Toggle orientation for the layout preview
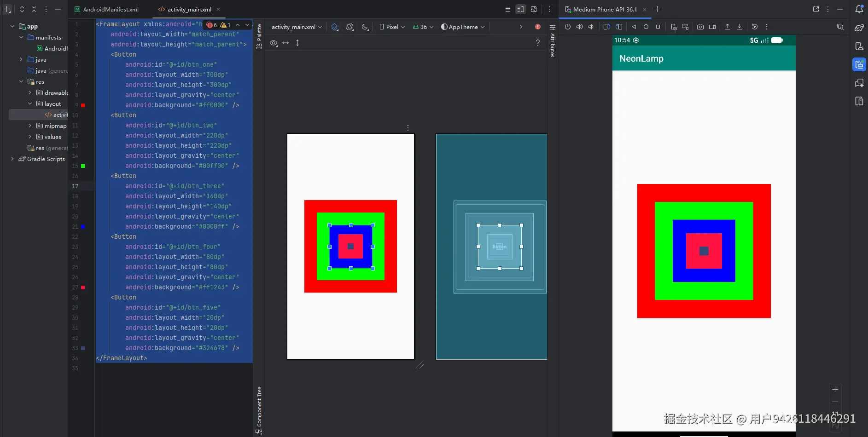Image resolution: width=868 pixels, height=437 pixels. pos(350,27)
